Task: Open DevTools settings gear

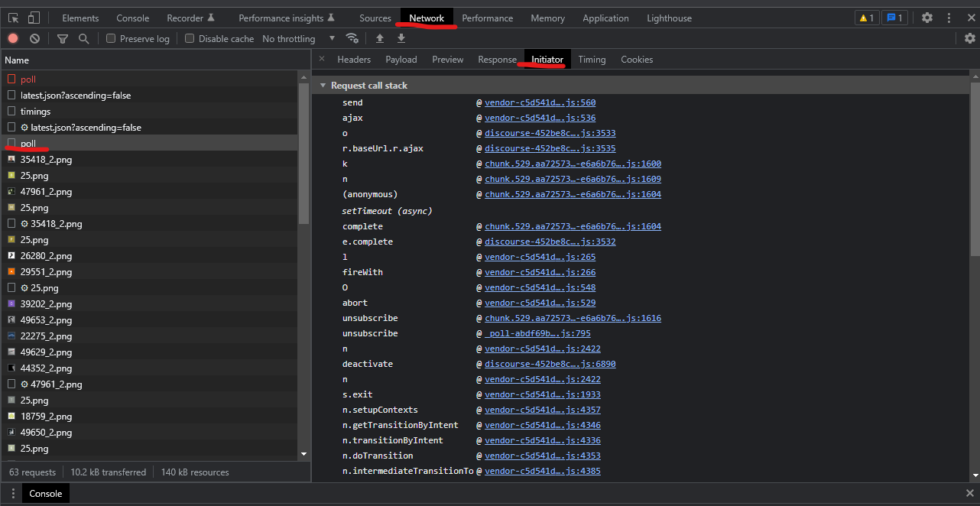Action: point(926,18)
